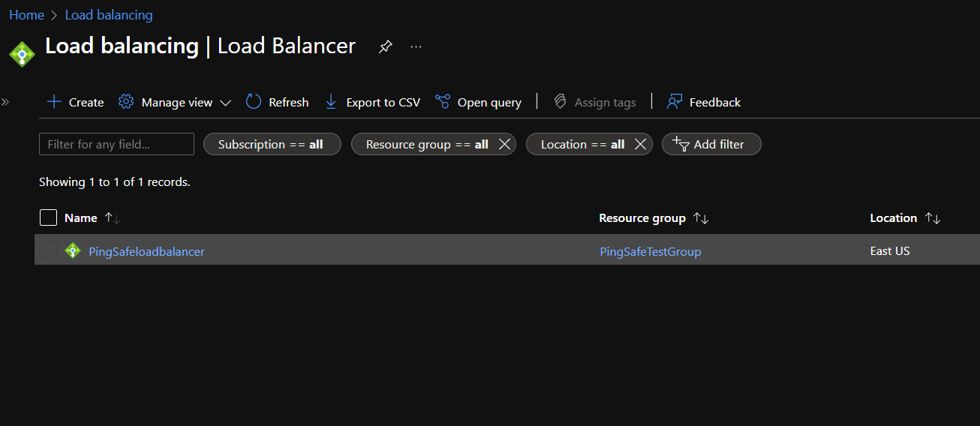Click the pin icon beside the page title
The height and width of the screenshot is (426, 980).
385,46
